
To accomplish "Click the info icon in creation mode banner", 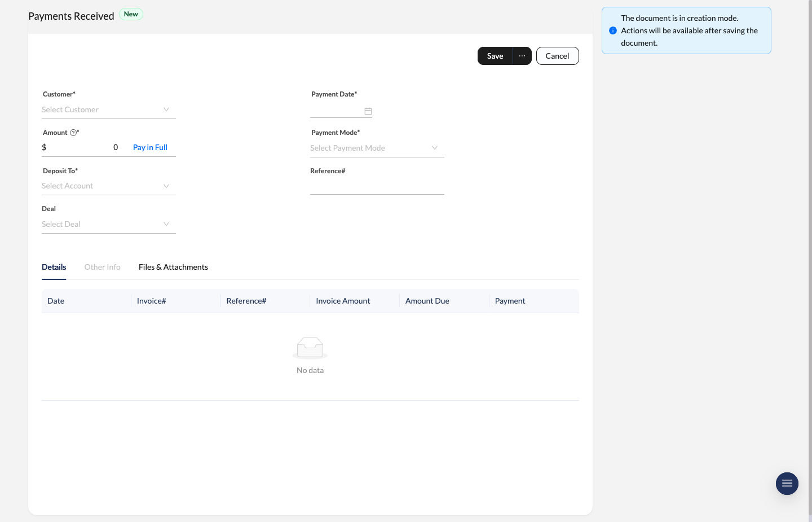I will point(613,30).
